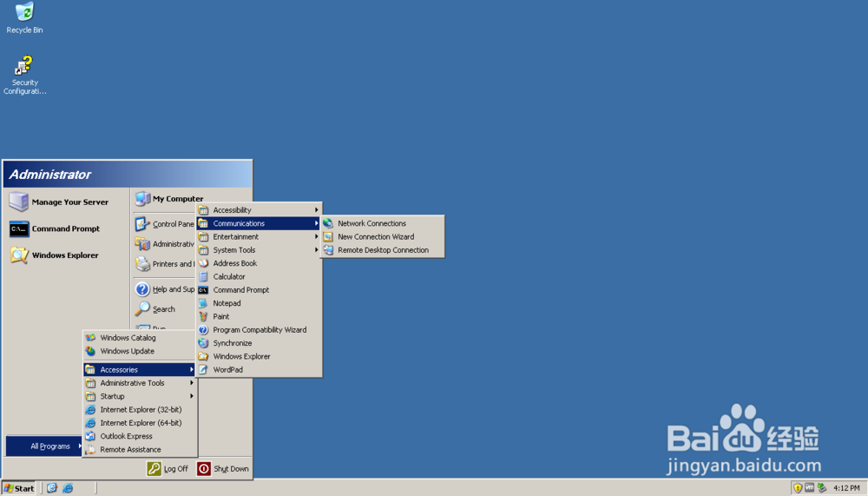Click Internet Explorer quick launch icon in taskbar
The height and width of the screenshot is (496, 868).
pyautogui.click(x=68, y=488)
